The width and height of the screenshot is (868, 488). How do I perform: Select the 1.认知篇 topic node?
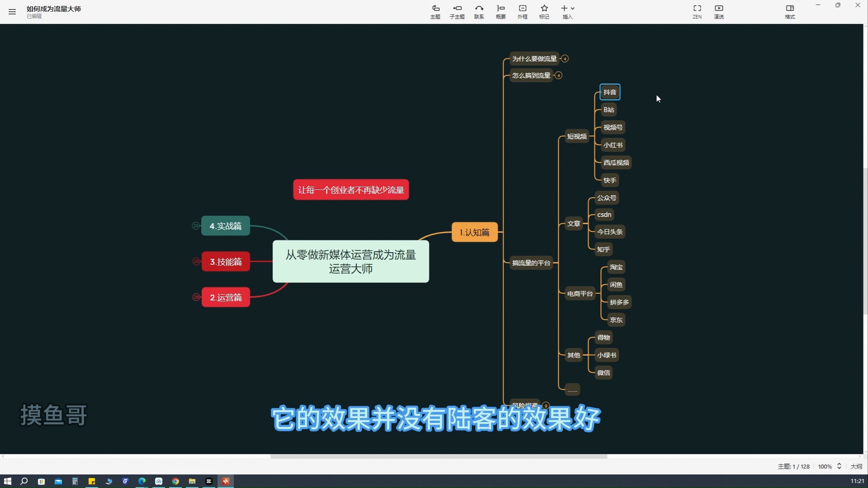474,232
